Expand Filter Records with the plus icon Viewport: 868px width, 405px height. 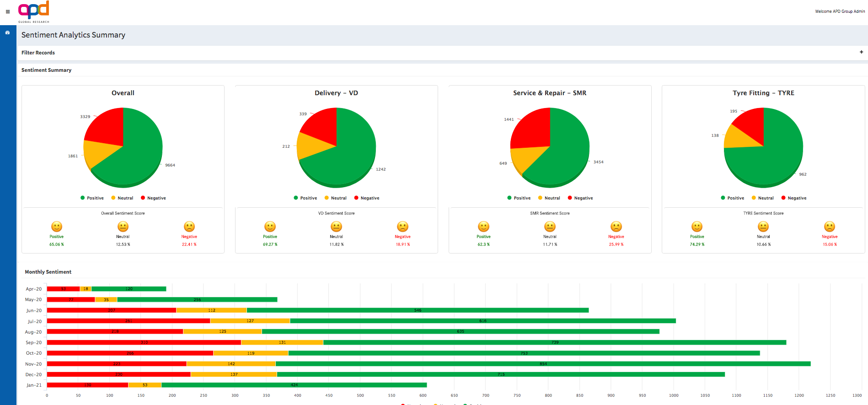tap(861, 52)
